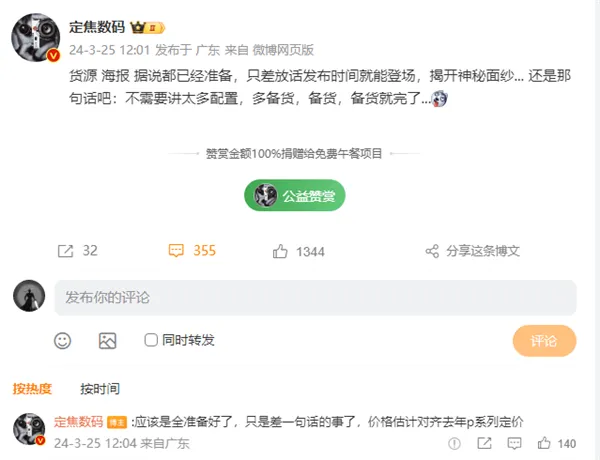Image resolution: width=600 pixels, height=460 pixels.
Task: Click the author's avatar at top
Action: 36,37
